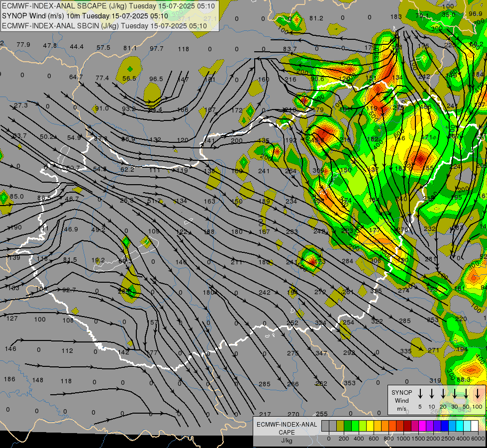
Task: Click the map value 49.2
Action: [98, 229]
